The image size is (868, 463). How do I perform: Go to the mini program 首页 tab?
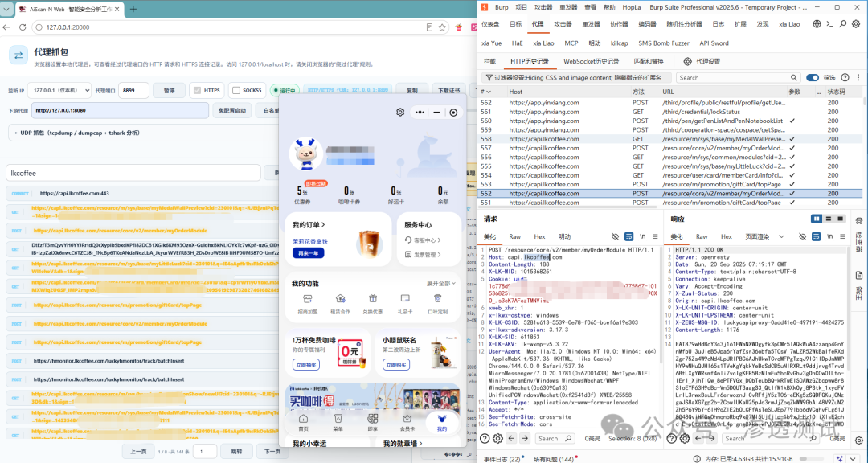click(303, 423)
